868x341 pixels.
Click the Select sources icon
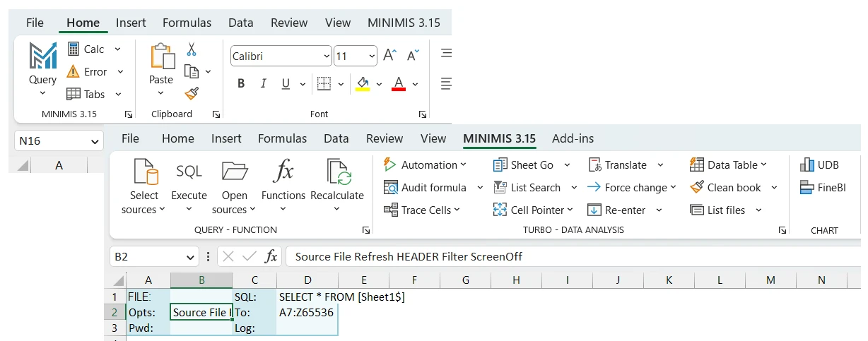coord(144,172)
